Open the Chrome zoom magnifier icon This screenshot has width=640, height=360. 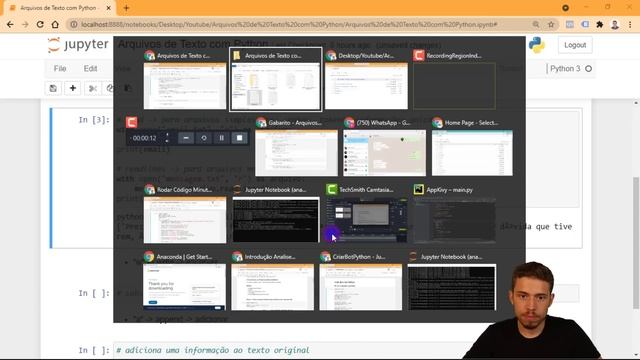pyautogui.click(x=536, y=24)
